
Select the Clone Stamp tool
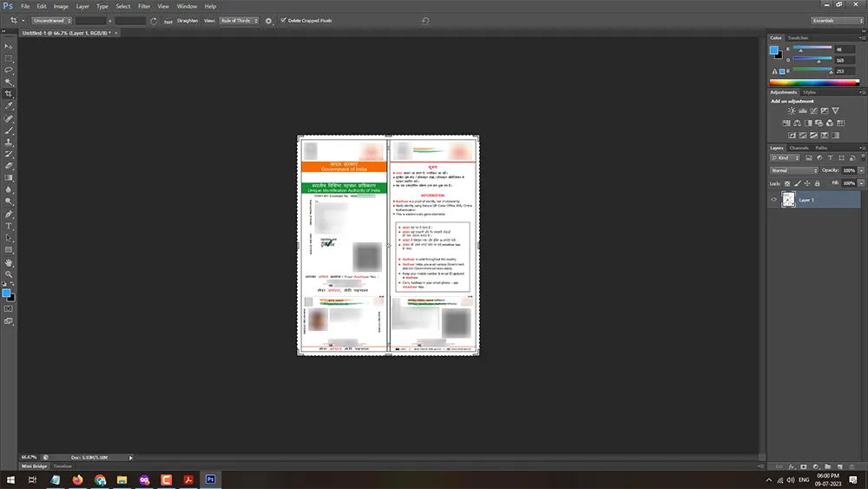[x=9, y=142]
